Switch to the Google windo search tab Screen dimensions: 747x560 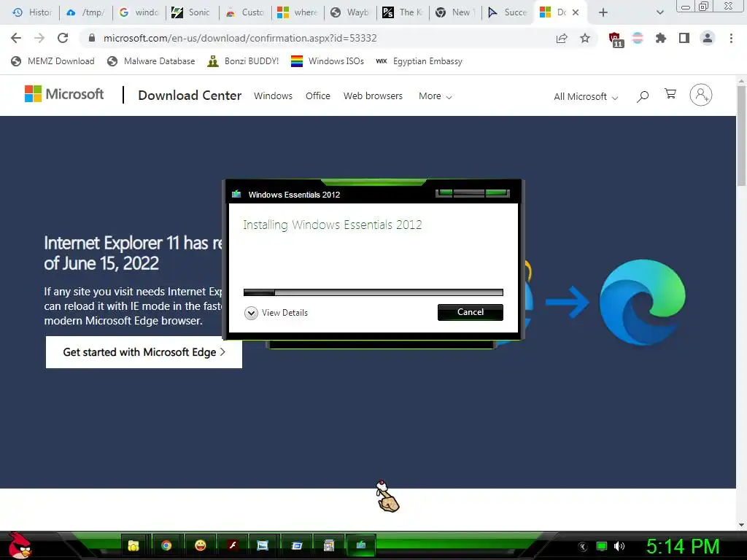point(139,12)
